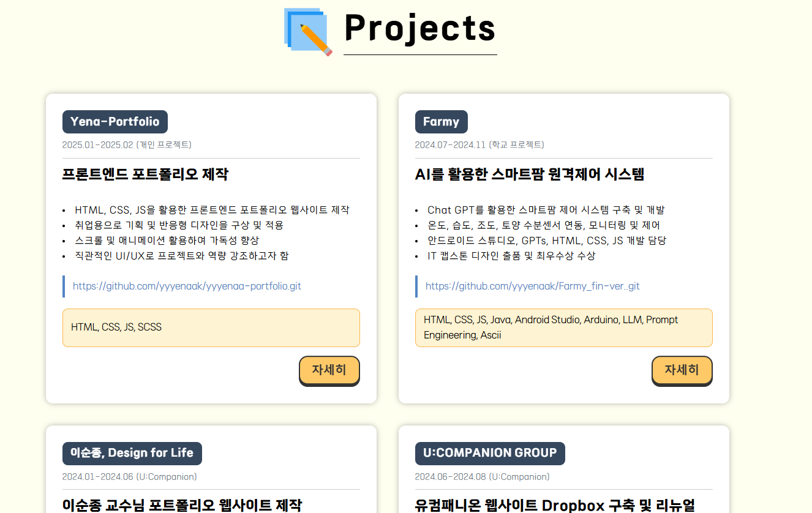The height and width of the screenshot is (513, 812).
Task: Click the 이순종, Design for Life badge
Action: (x=132, y=454)
